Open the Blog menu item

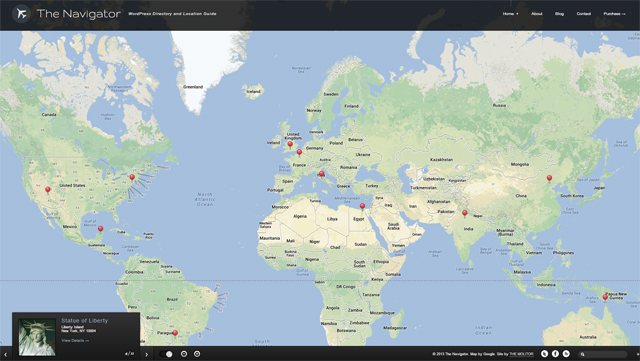[559, 14]
